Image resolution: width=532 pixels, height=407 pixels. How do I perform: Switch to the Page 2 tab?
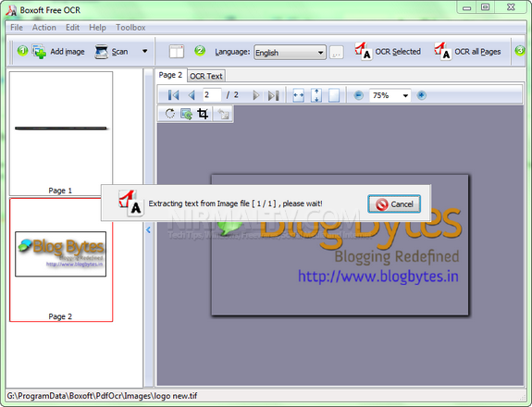tap(170, 75)
